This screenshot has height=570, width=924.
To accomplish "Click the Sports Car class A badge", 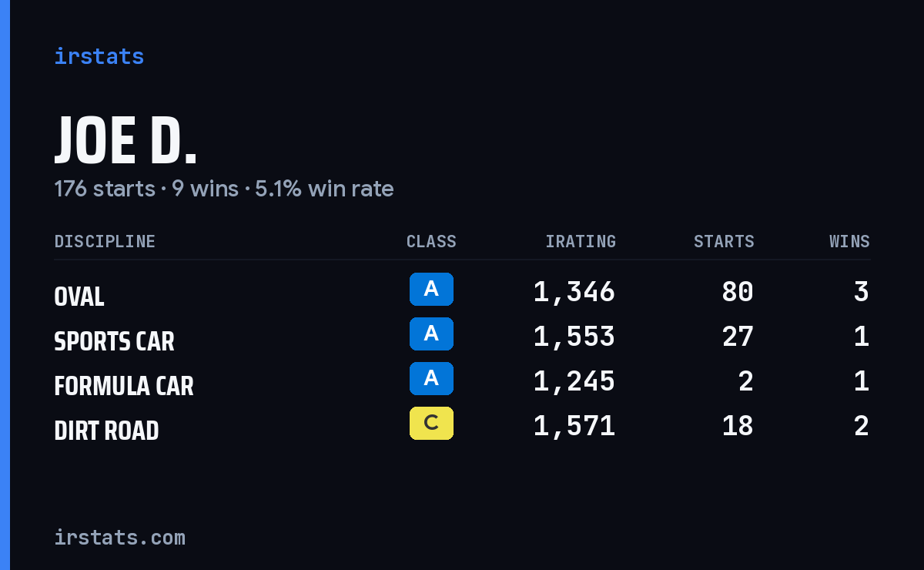I will [x=431, y=334].
